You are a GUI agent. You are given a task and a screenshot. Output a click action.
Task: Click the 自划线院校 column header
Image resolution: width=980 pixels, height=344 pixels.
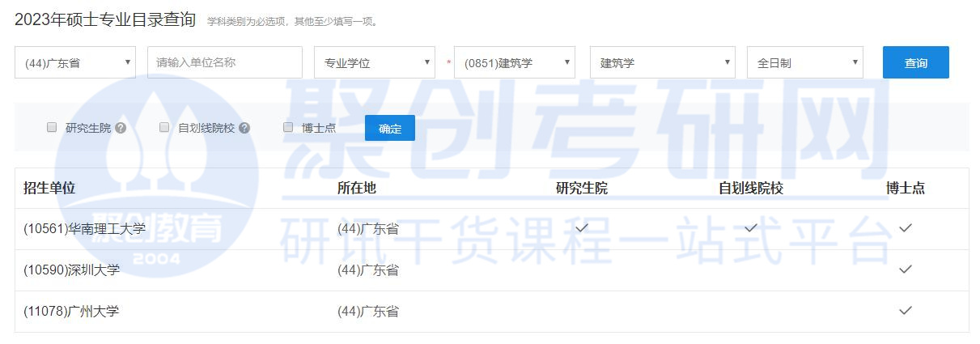coord(751,188)
